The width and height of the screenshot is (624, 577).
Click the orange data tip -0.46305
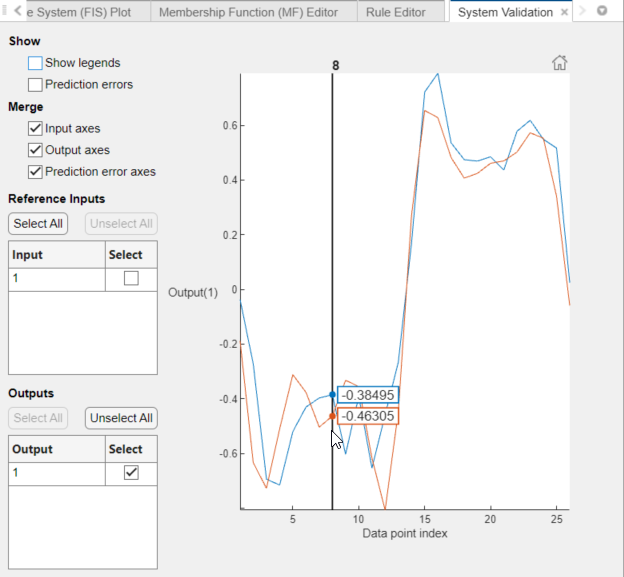pyautogui.click(x=367, y=416)
